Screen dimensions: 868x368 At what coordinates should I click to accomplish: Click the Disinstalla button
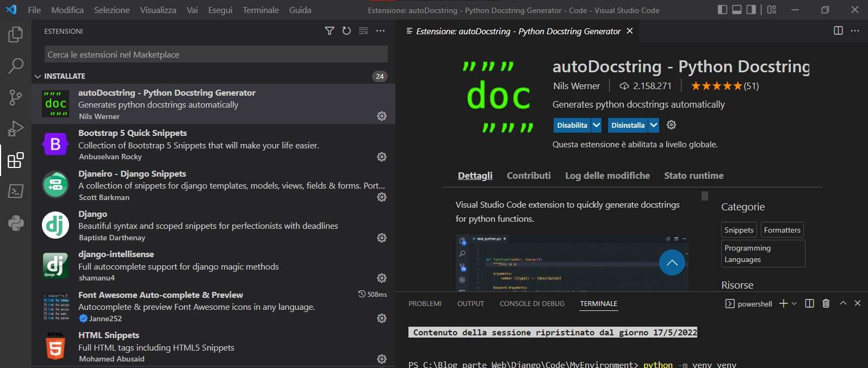click(x=628, y=125)
